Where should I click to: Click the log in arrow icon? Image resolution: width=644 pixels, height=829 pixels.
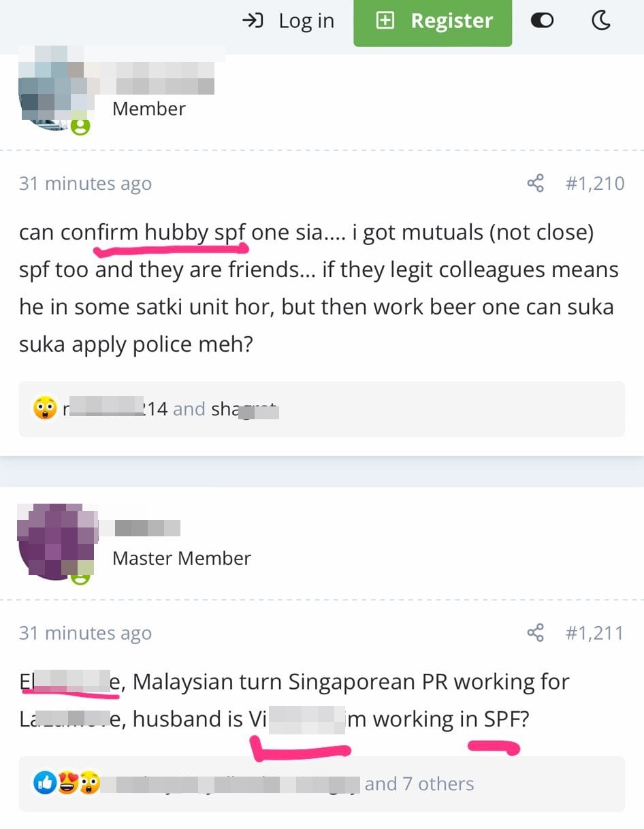click(x=253, y=21)
